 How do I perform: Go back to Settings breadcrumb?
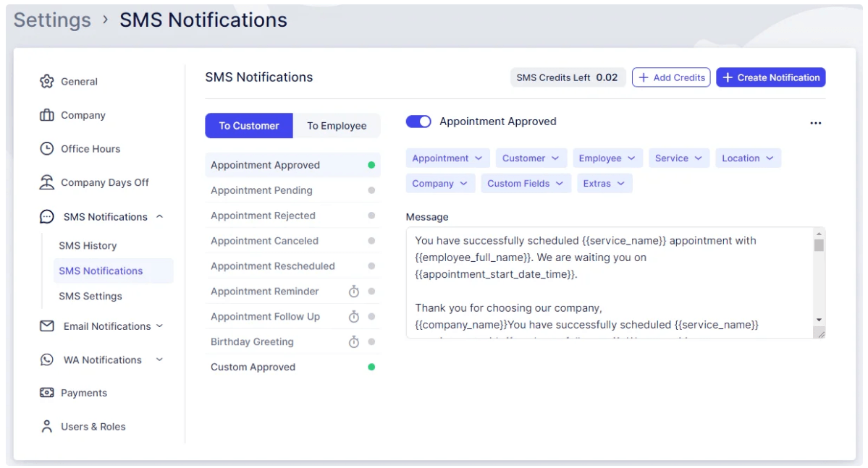point(52,20)
